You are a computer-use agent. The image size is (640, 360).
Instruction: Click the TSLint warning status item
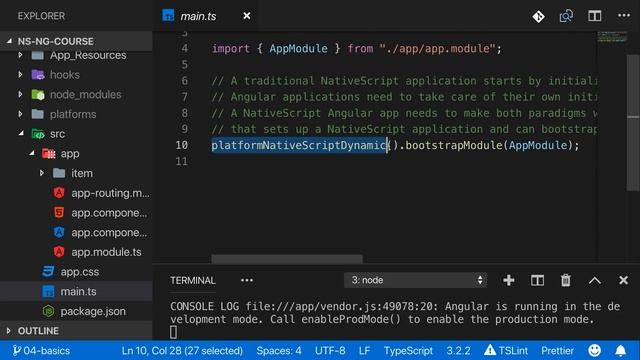(x=506, y=351)
